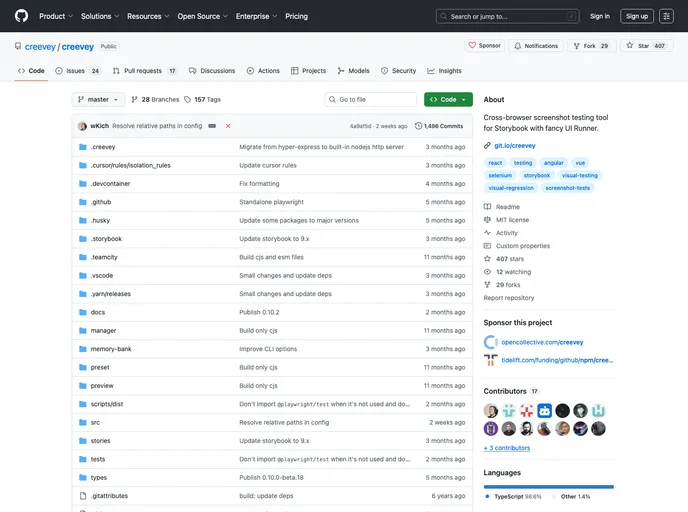Expand commit message ellipsis button

coord(212,126)
